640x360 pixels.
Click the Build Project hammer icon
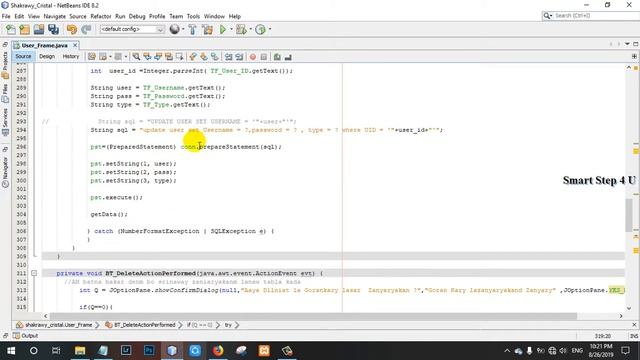192,29
